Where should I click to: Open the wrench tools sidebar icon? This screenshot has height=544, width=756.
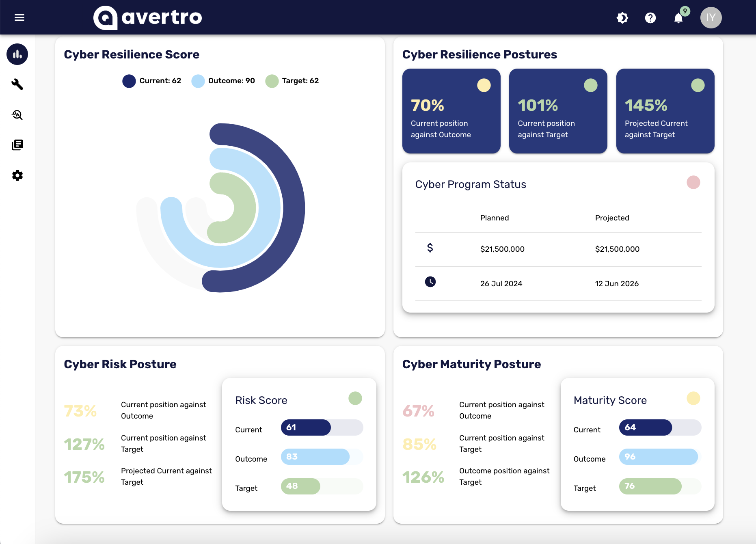point(17,84)
